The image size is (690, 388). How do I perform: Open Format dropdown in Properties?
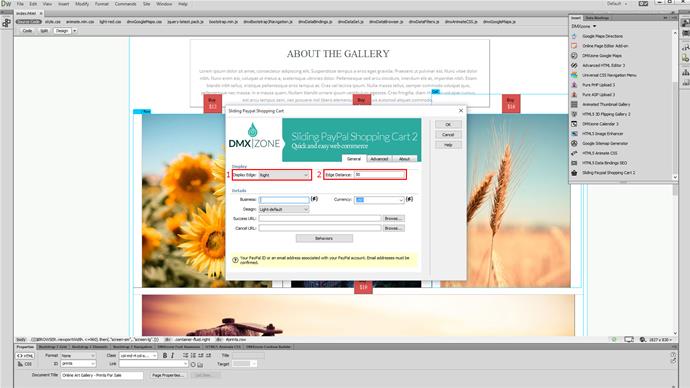pyautogui.click(x=78, y=355)
